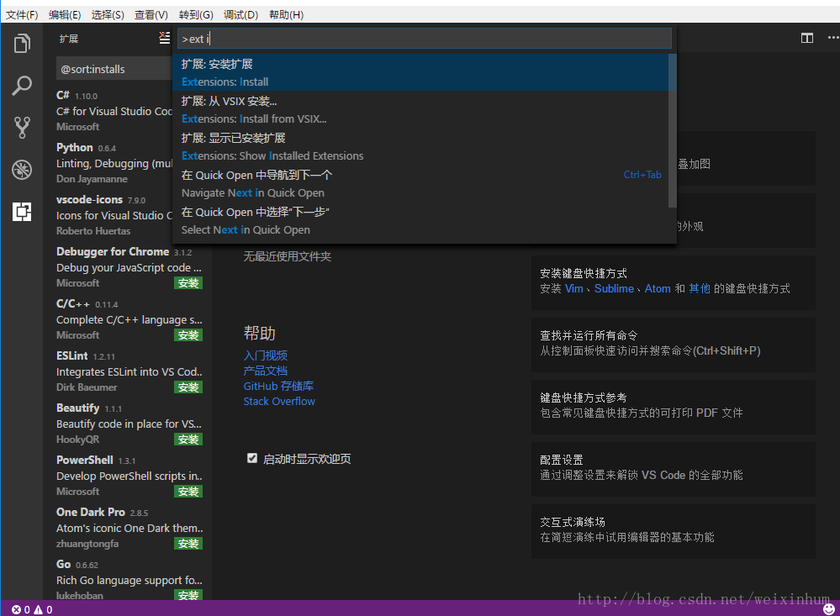This screenshot has height=616, width=840.
Task: Click the feedback smiley in status bar
Action: [828, 609]
